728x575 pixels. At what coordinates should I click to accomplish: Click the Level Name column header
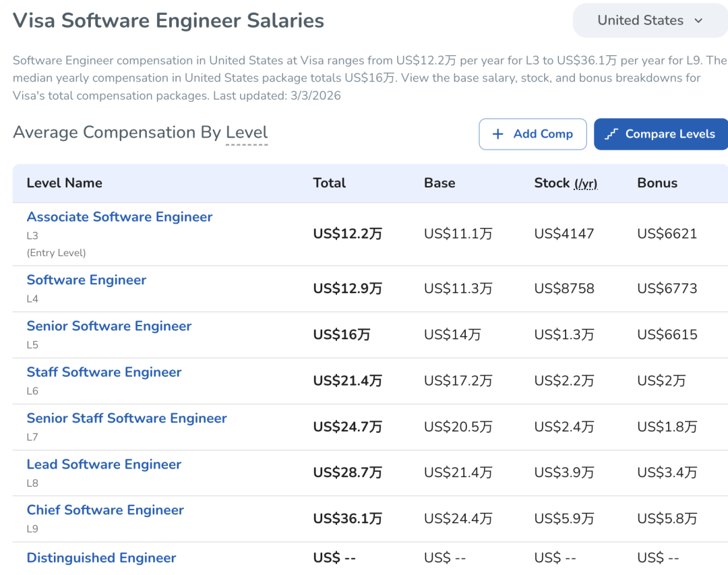pos(65,183)
